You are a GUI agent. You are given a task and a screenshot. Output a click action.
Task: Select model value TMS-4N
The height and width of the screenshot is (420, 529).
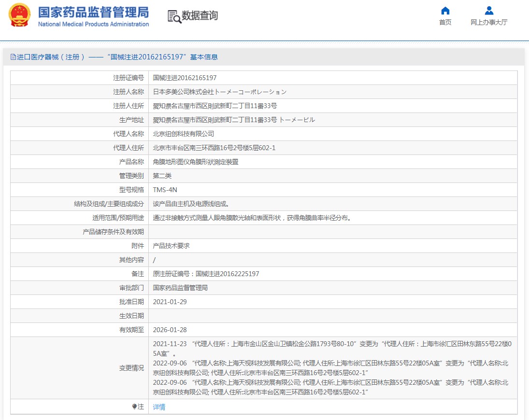(165, 190)
